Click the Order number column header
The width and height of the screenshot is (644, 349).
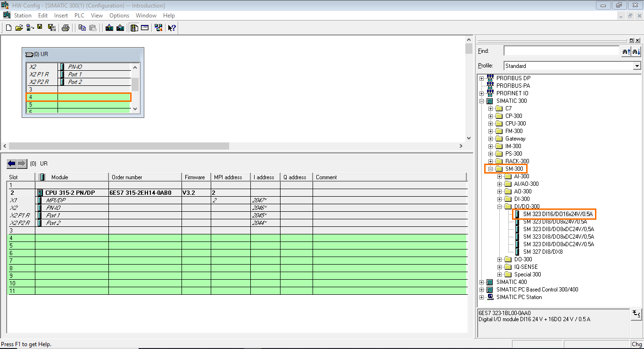pyautogui.click(x=145, y=177)
